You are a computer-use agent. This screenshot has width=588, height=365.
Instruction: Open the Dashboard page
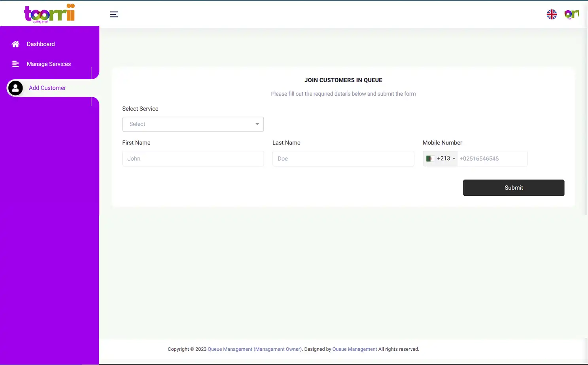point(41,44)
